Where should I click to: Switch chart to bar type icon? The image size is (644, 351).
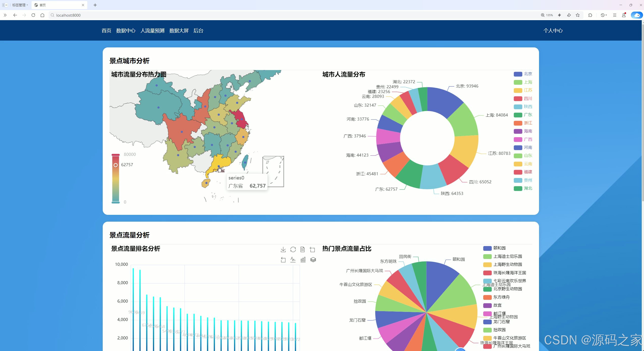303,260
